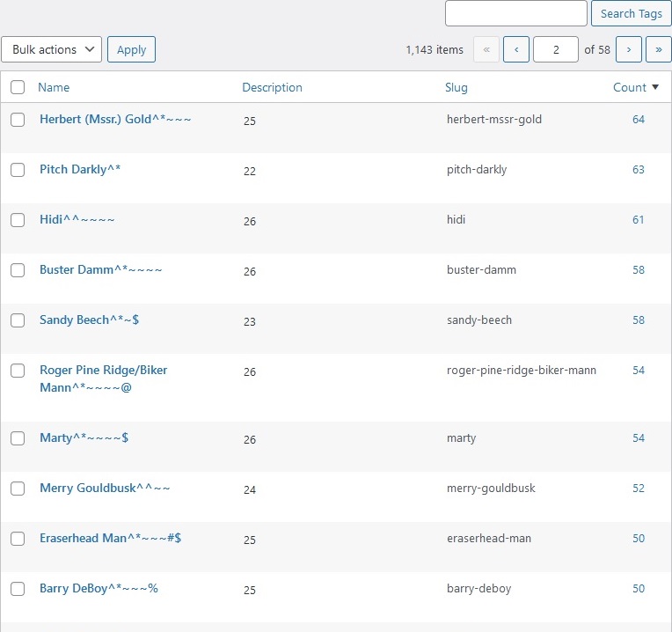Image resolution: width=672 pixels, height=632 pixels.
Task: Go to previous page arrow
Action: pos(515,49)
